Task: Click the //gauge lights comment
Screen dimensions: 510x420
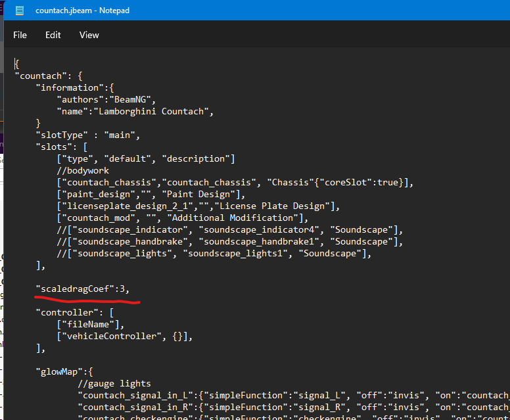Action: click(x=114, y=384)
